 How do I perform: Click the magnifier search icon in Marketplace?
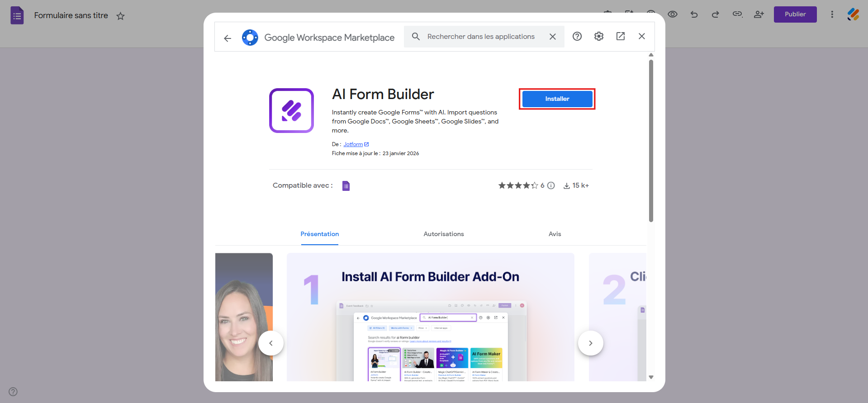click(416, 37)
